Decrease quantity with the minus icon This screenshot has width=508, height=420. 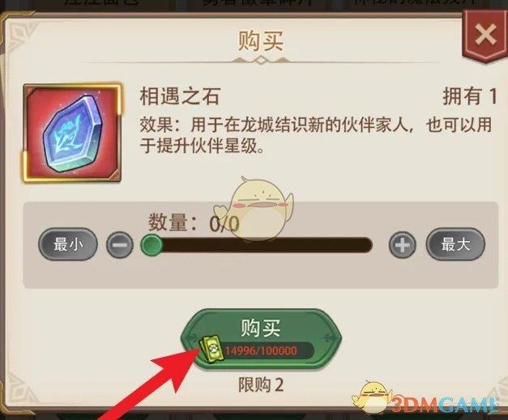pos(120,245)
